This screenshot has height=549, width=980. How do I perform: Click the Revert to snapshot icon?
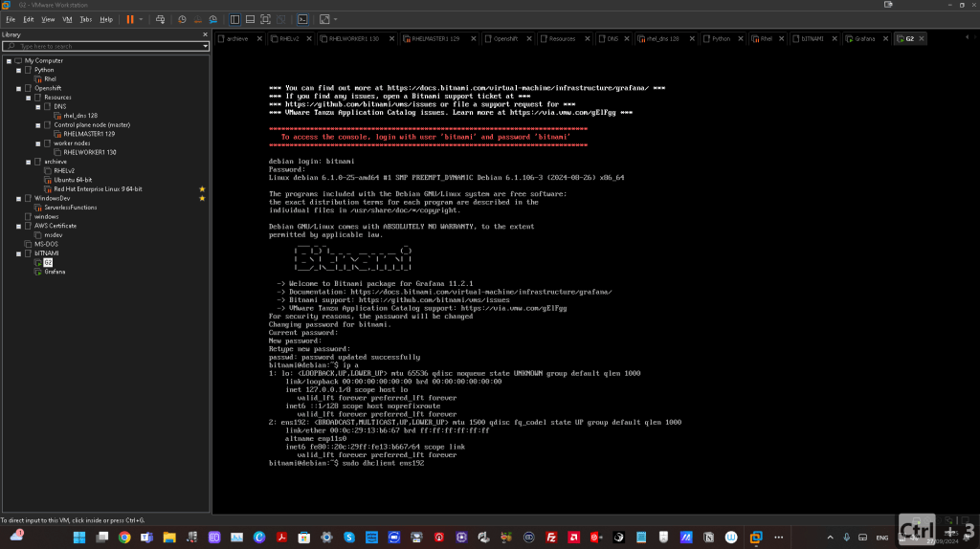tap(197, 19)
